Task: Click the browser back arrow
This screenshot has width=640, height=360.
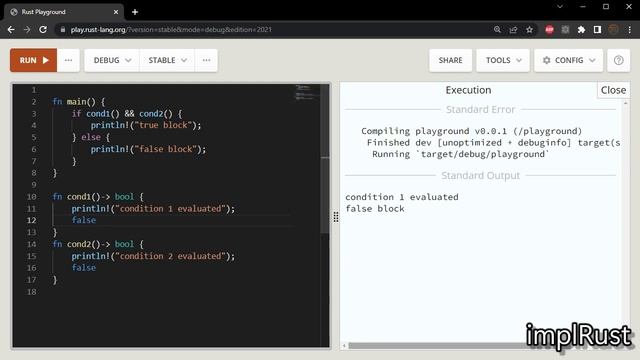Action: (x=11, y=29)
